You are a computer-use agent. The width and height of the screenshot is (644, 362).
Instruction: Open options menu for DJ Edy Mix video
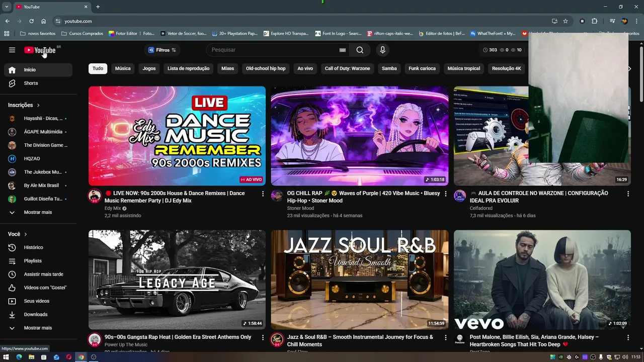[263, 194]
